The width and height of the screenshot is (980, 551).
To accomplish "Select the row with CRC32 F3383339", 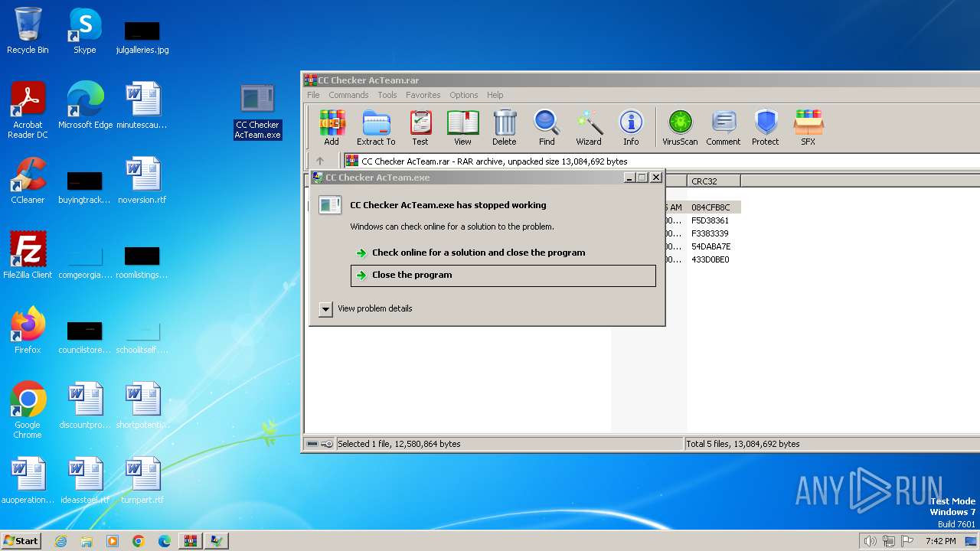I will pos(710,233).
